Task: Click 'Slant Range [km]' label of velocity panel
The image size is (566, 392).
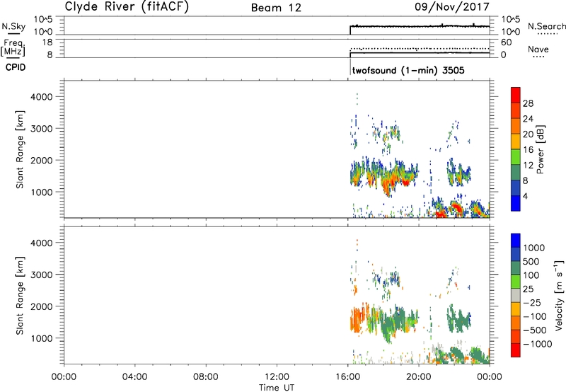Action: tap(20, 296)
